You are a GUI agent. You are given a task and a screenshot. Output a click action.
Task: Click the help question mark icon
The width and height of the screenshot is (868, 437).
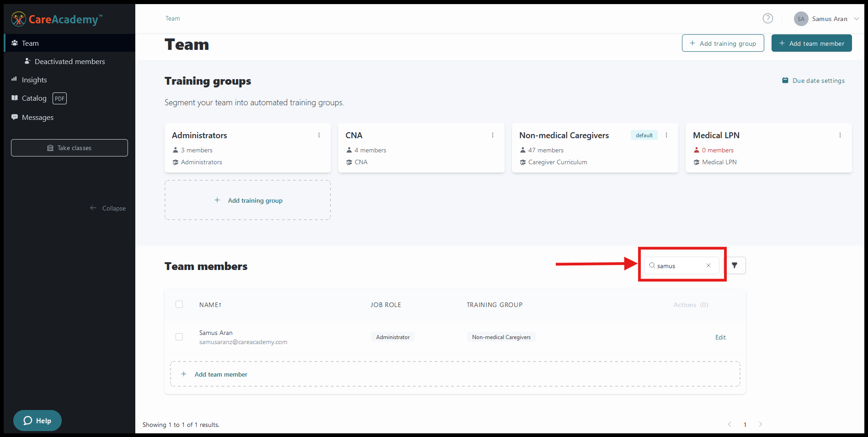(x=767, y=18)
